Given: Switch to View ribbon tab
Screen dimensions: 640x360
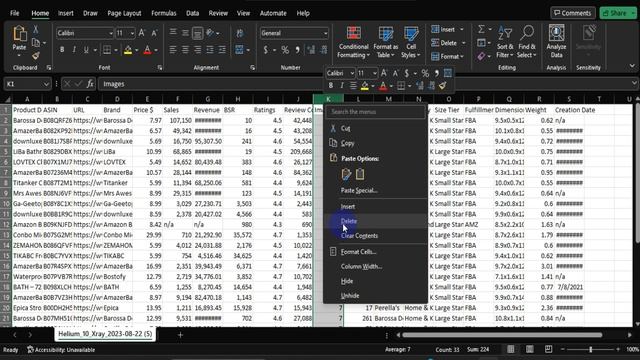Looking at the screenshot, I should (x=243, y=13).
